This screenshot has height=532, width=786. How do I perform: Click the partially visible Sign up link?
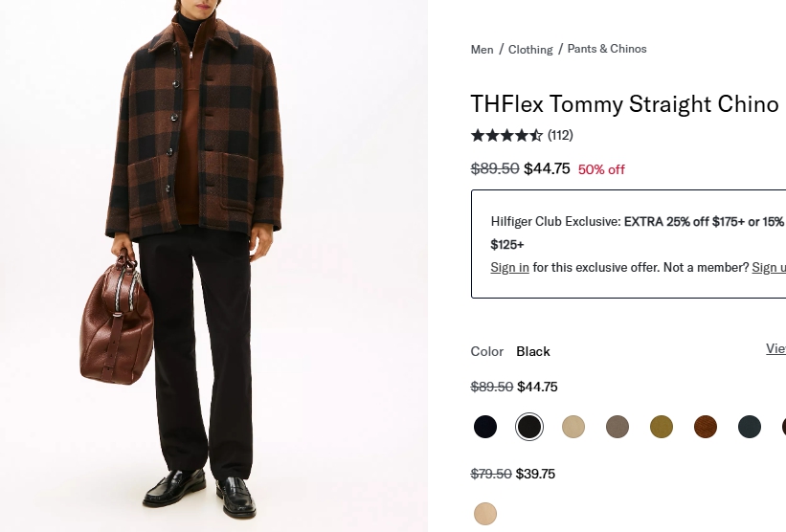[x=769, y=268]
